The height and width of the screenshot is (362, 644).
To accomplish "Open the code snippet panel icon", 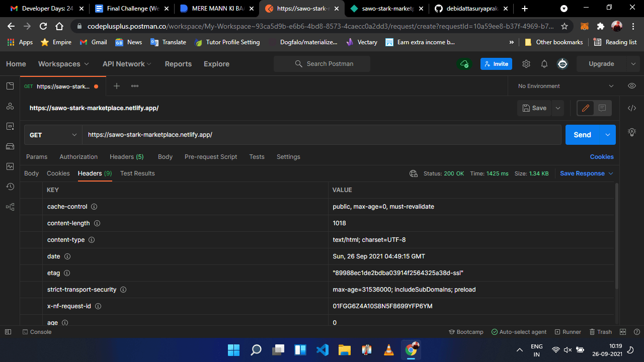I will tap(632, 108).
